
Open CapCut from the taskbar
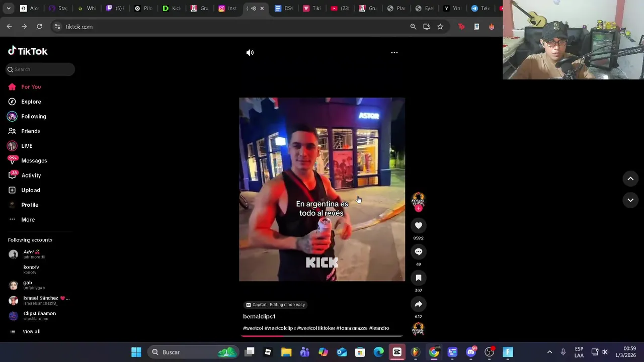point(397,352)
